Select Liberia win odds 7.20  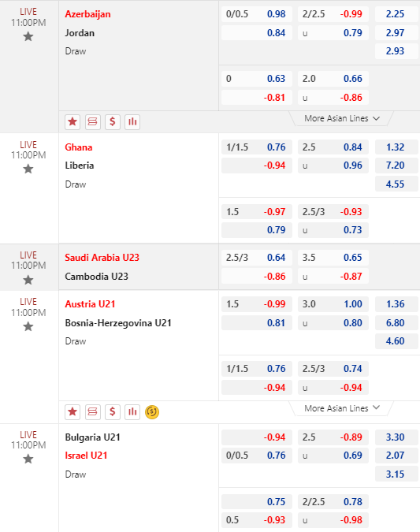pos(396,166)
